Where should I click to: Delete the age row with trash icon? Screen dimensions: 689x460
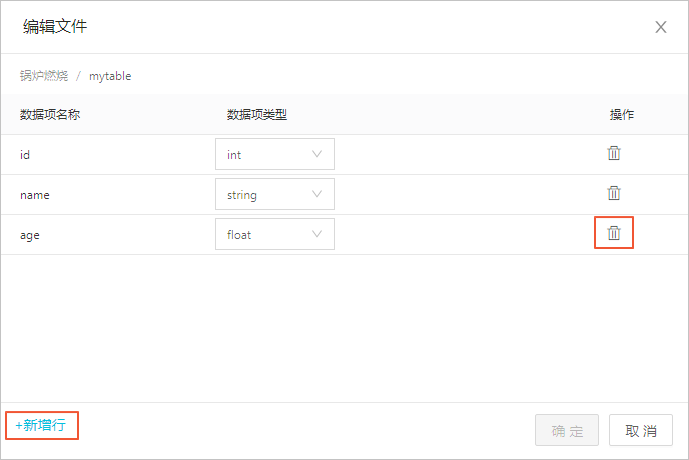click(x=614, y=233)
